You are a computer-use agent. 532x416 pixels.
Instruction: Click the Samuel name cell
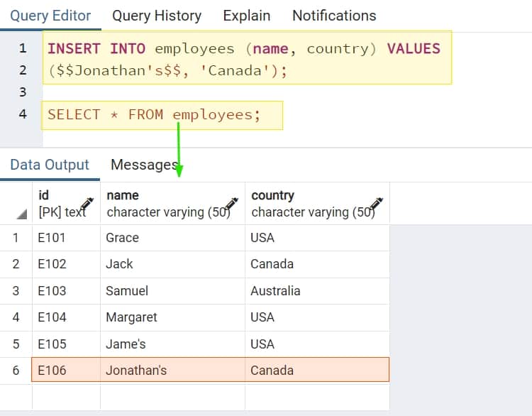[172, 291]
